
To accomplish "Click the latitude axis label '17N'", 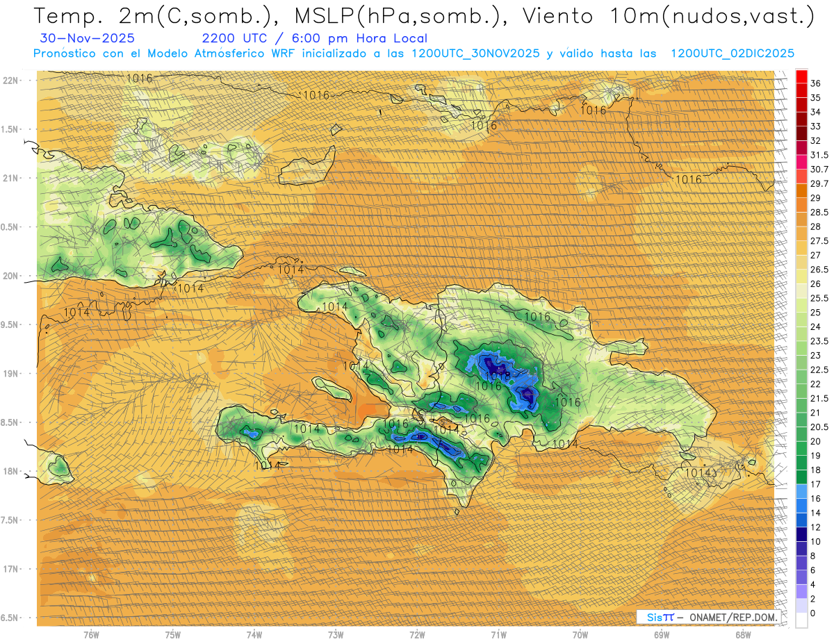I will pyautogui.click(x=11, y=569).
